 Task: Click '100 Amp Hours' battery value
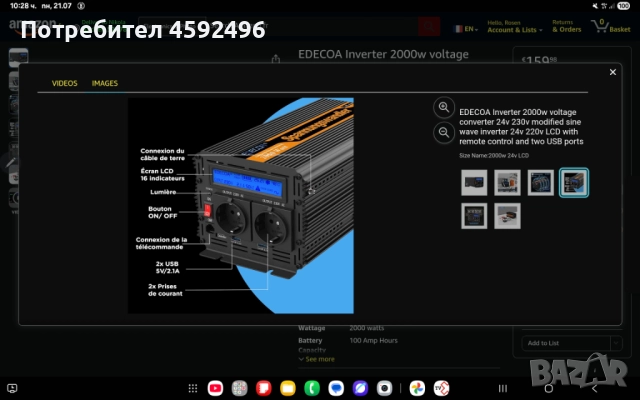373,340
